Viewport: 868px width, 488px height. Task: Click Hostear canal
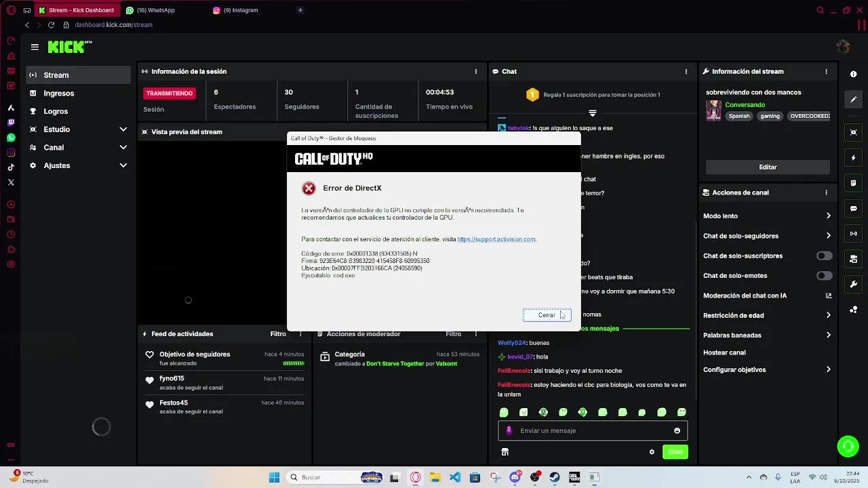pyautogui.click(x=724, y=352)
